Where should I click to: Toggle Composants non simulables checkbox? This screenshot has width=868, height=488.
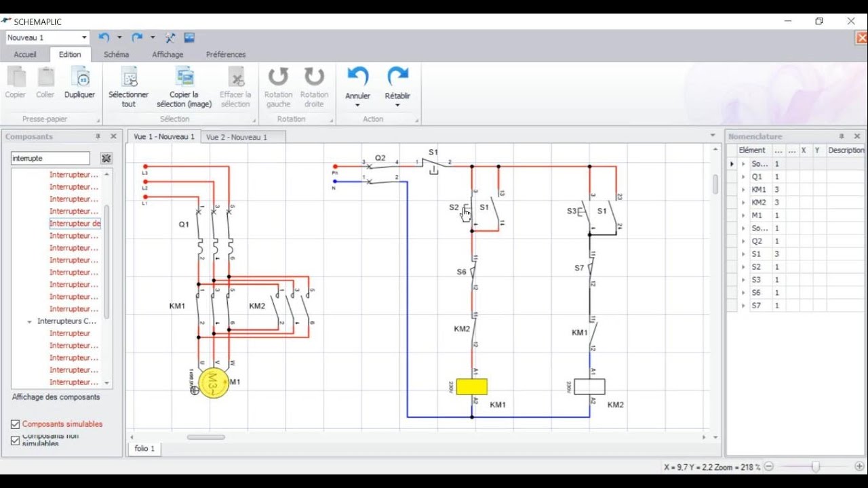(x=16, y=441)
